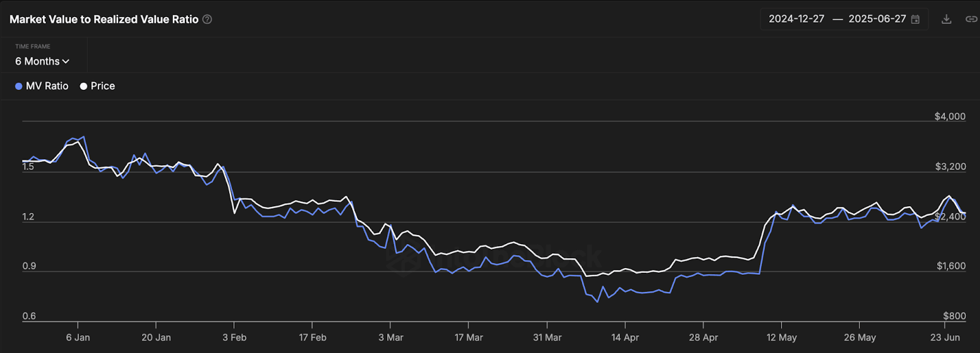Click the 1.2 ratio axis label
The image size is (980, 353).
point(28,217)
